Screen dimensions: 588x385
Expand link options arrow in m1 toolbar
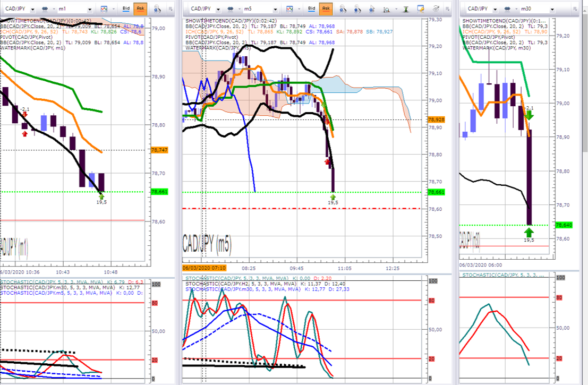coord(53,8)
